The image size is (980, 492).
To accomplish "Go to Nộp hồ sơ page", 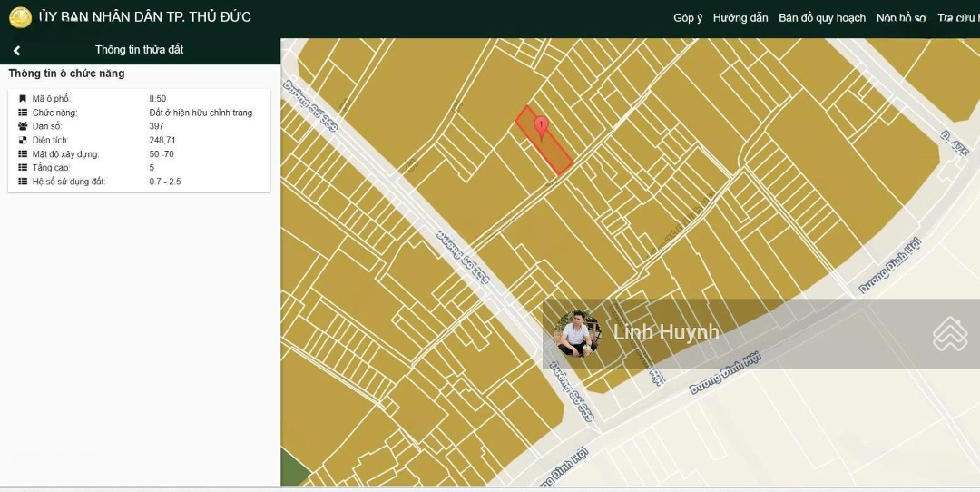I will [900, 18].
